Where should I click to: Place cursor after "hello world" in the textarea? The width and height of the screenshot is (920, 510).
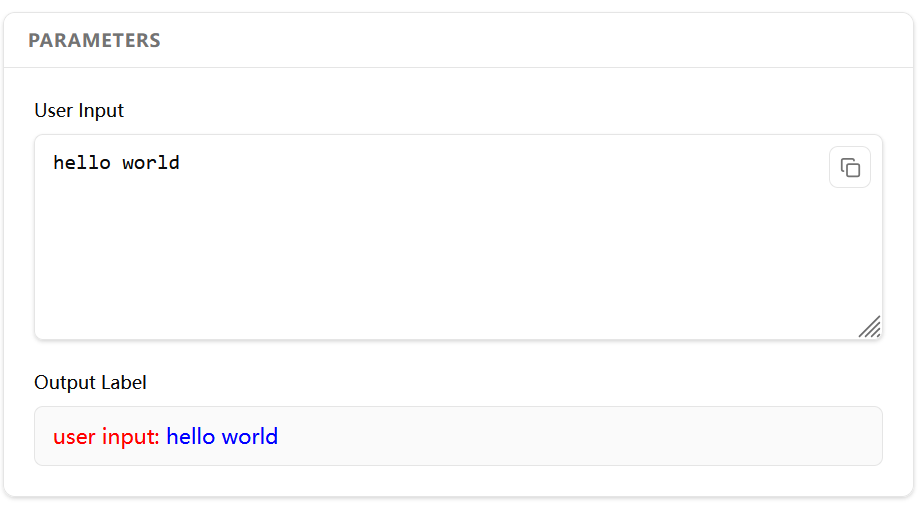181,163
